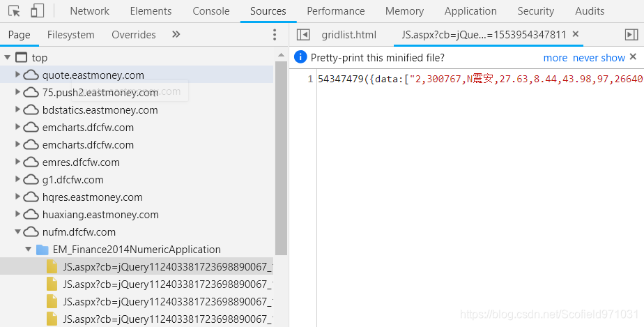Select g1.dfcfw.com cloud icon
This screenshot has width=644, height=327.
[x=31, y=179]
